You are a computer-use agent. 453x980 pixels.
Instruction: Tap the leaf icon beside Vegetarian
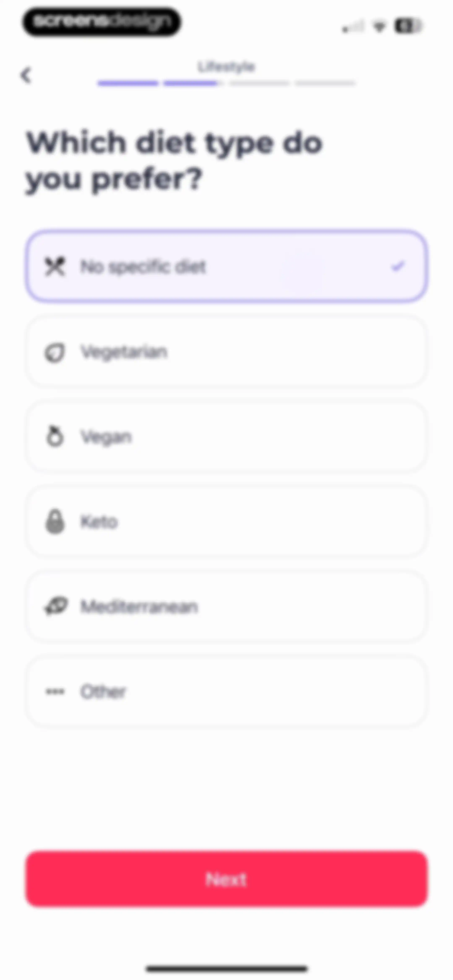[55, 352]
